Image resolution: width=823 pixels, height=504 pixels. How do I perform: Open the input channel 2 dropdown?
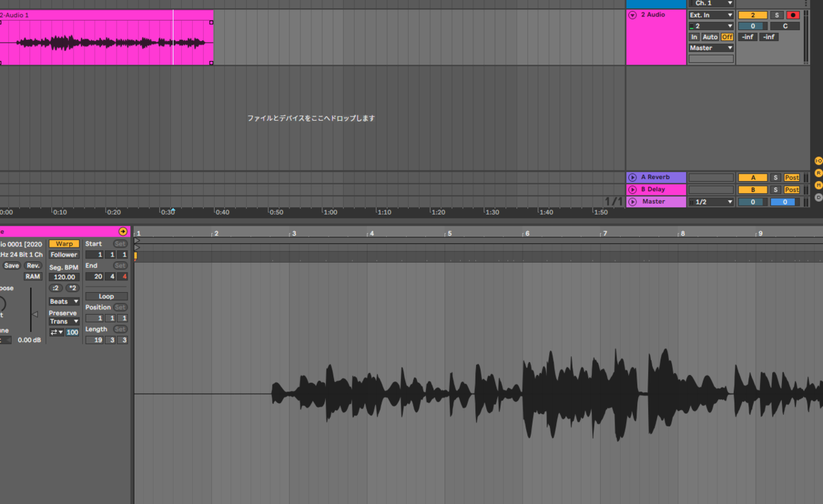coord(711,26)
